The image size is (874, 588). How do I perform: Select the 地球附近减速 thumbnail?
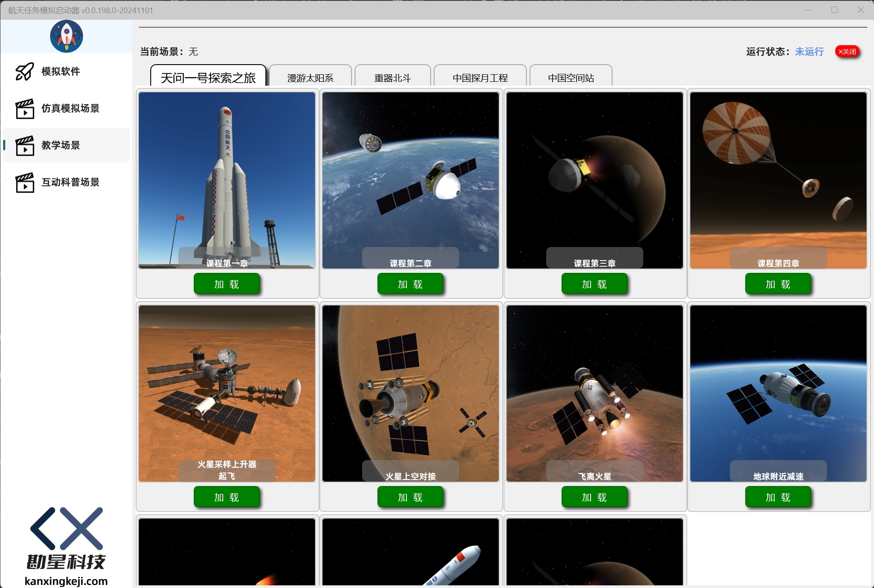coord(778,393)
